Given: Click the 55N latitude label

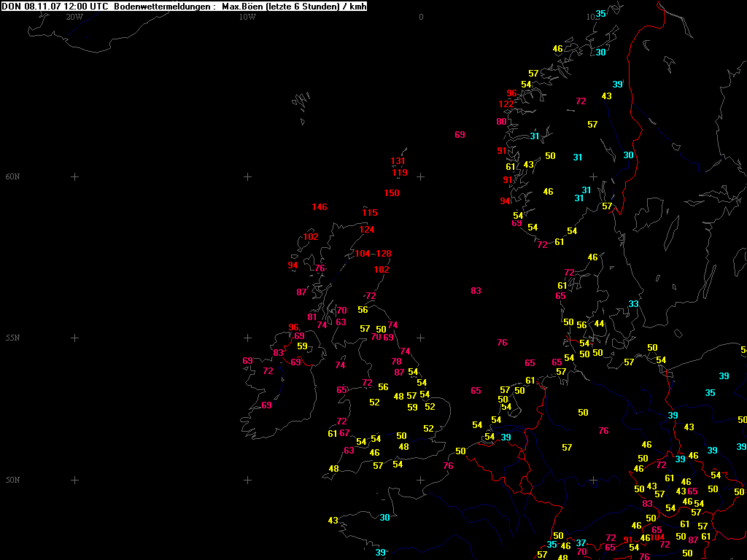Looking at the screenshot, I should pos(12,338).
